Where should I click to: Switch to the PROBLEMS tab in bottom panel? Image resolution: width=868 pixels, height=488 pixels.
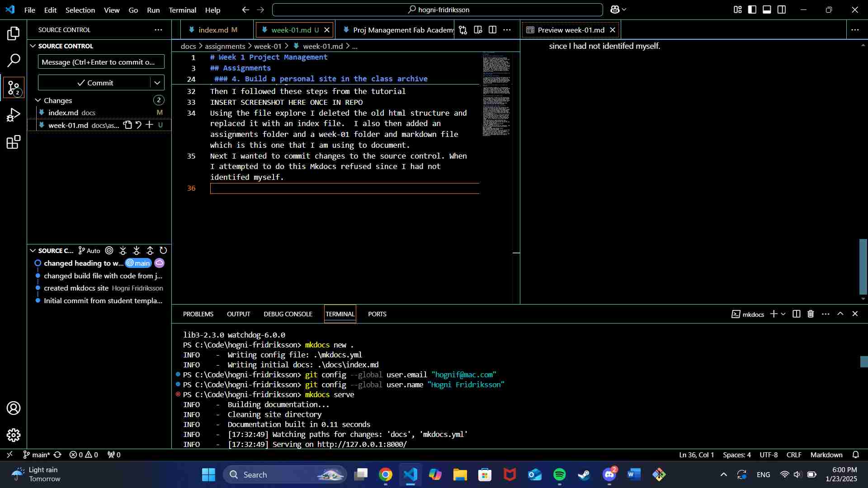(x=198, y=314)
